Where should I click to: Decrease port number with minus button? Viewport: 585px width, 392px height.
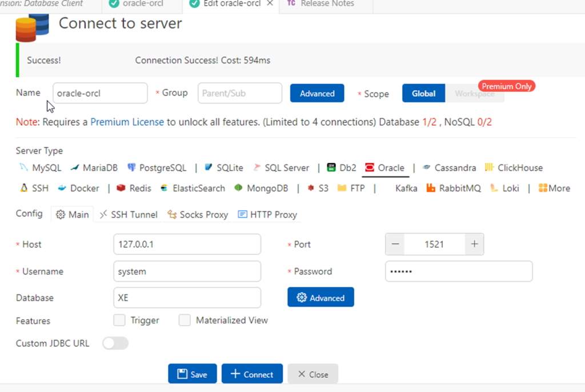(395, 245)
